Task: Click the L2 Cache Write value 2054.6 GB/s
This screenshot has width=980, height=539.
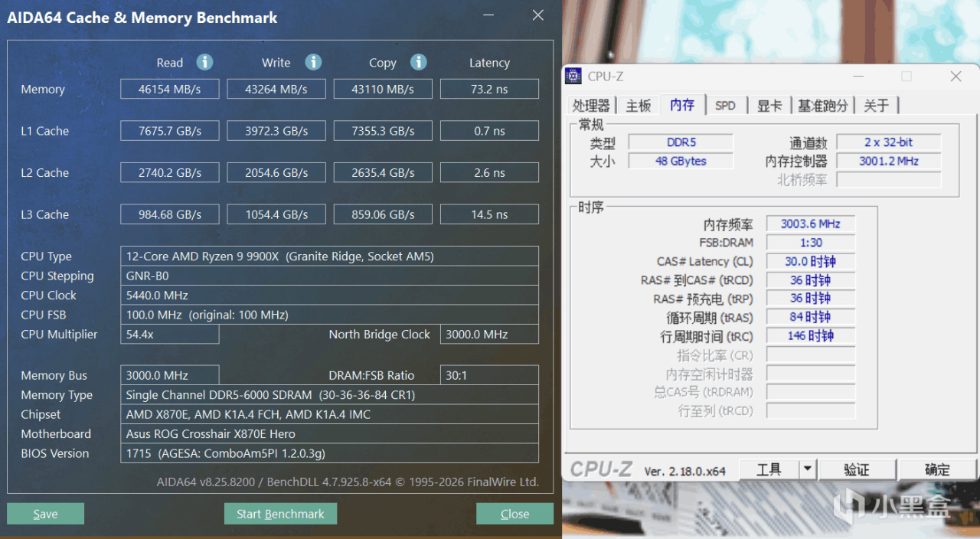Action: coord(276,172)
